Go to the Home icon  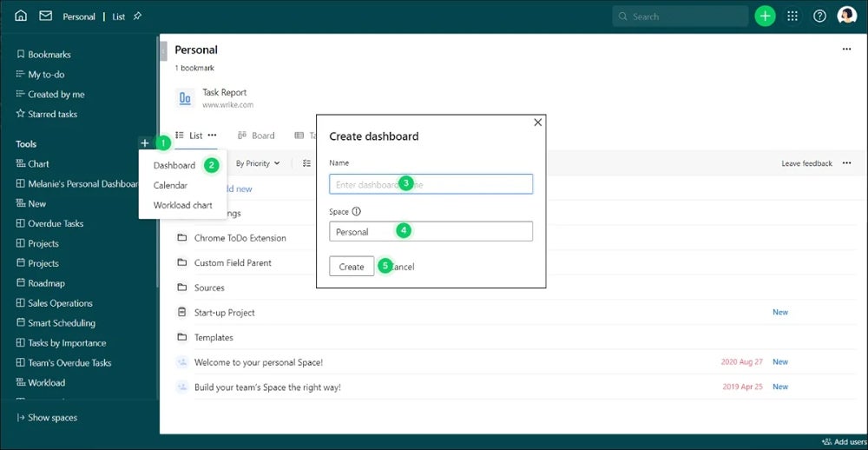[x=21, y=16]
